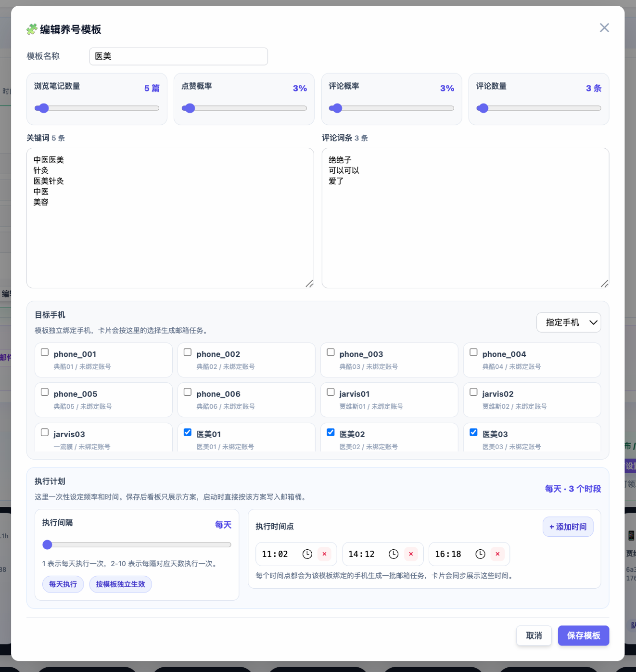Screen dimensions: 636x672
Task: Check the phone_005 checkbox
Action: [x=45, y=392]
